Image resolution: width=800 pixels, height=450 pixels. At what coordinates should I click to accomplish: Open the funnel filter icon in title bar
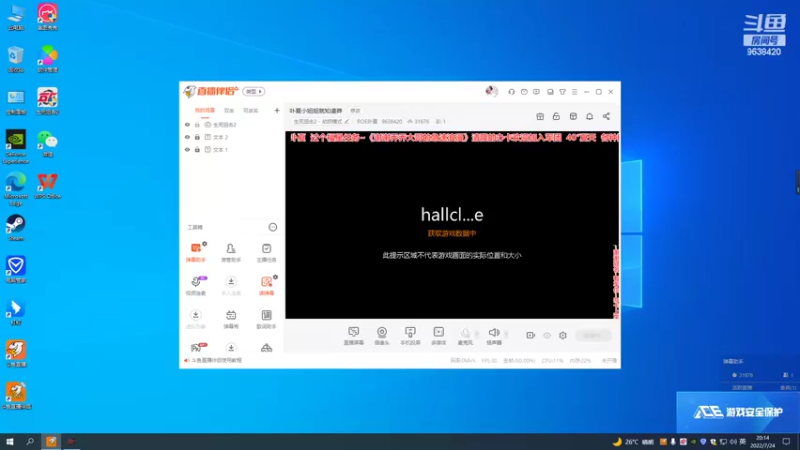(x=562, y=92)
